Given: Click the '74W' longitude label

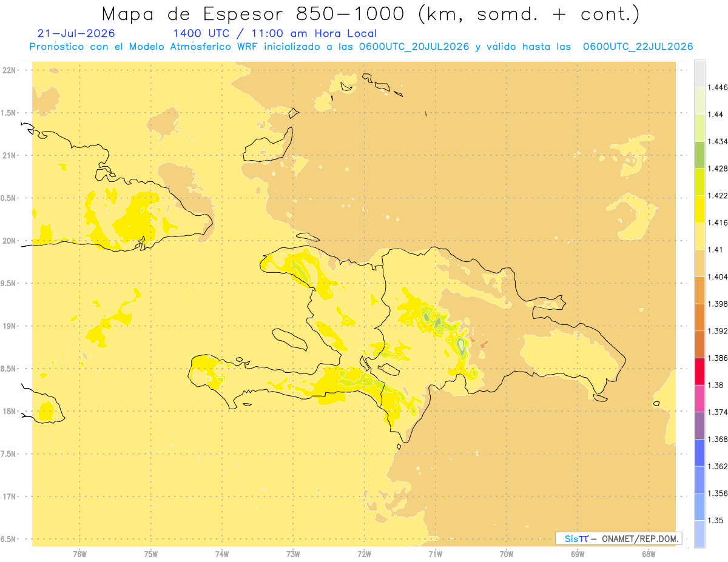Looking at the screenshot, I should coord(222,554).
